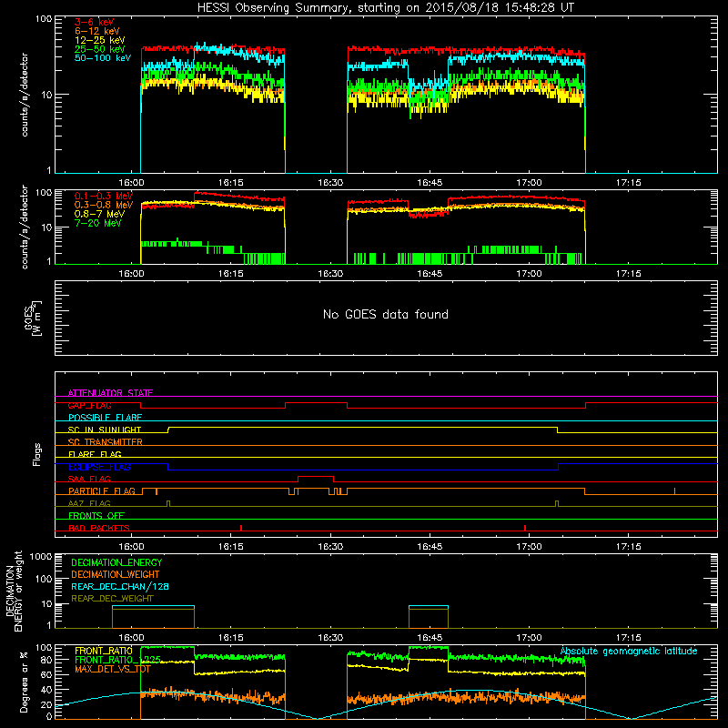Select the POSSIBLE_FLARE flag label
This screenshot has height=728, width=728.
point(105,418)
